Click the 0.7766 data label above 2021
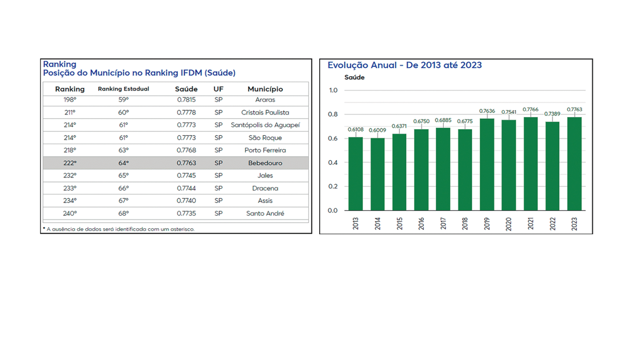This screenshot has height=364, width=633. coord(531,110)
